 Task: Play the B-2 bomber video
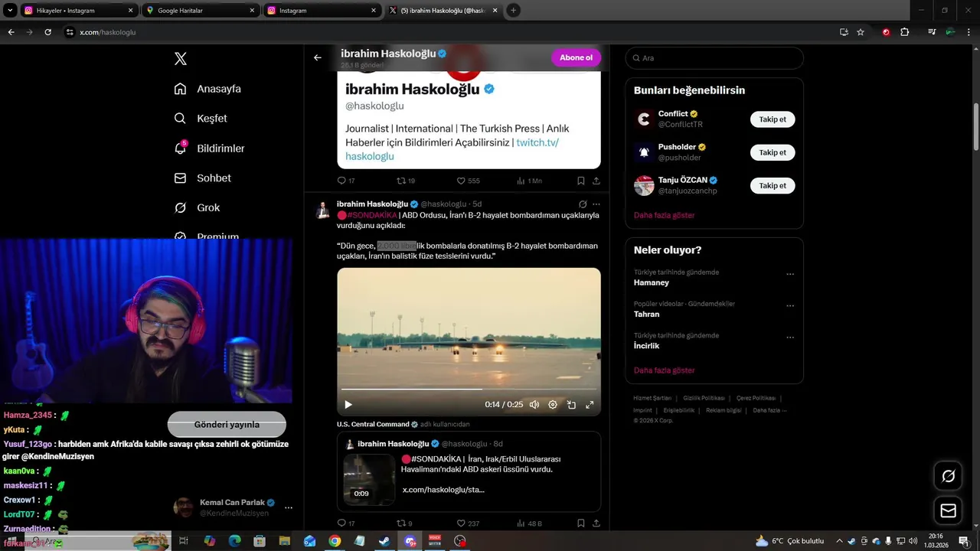coord(348,405)
